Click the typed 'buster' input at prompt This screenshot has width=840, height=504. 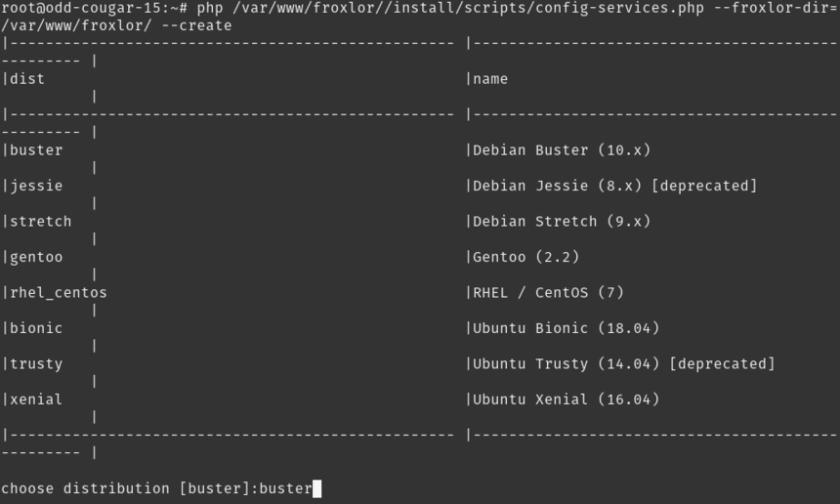285,488
